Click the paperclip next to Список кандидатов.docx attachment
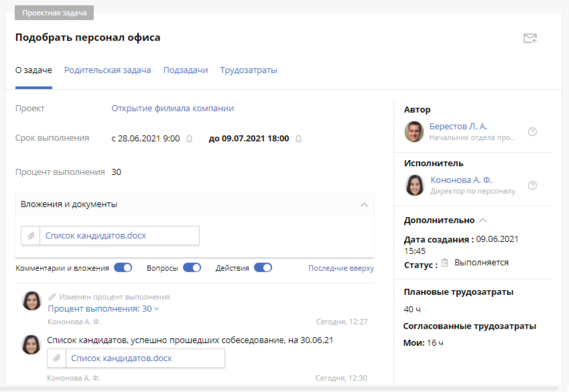Screen dimensions: 569x392 pos(31,235)
